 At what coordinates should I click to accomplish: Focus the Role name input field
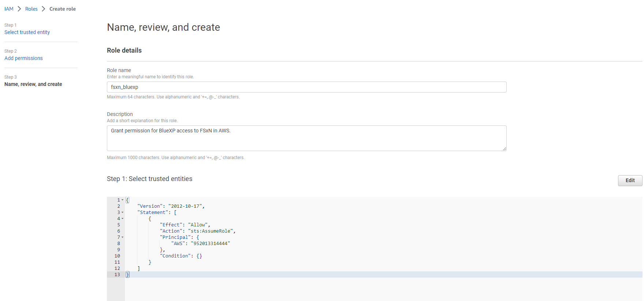[306, 87]
